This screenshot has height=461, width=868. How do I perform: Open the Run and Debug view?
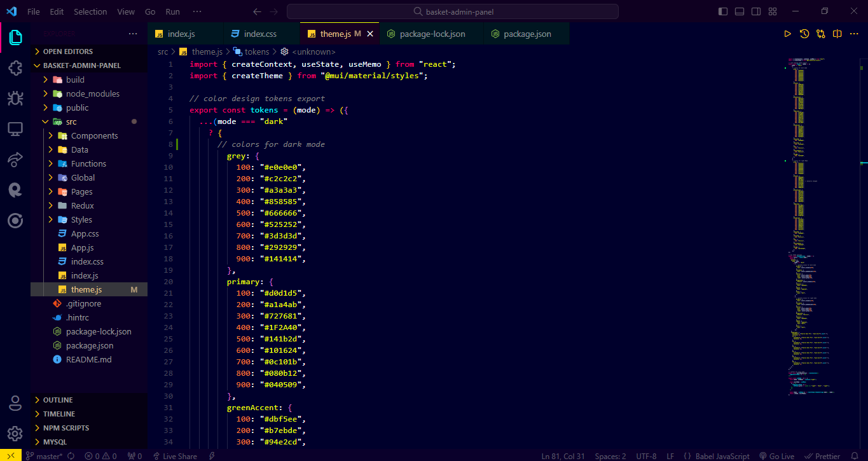15,98
